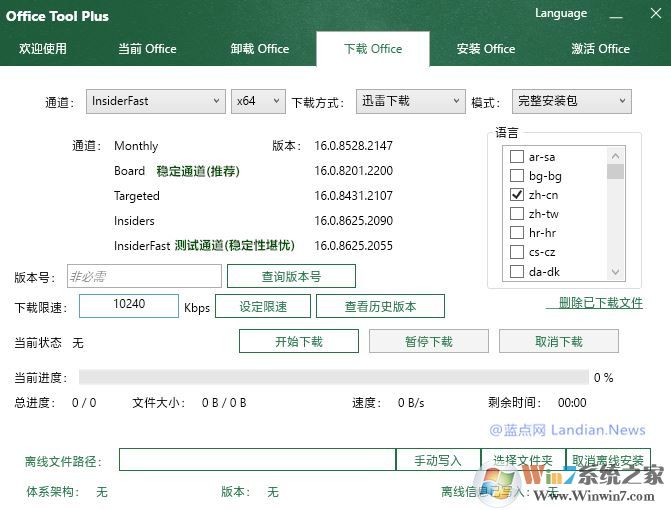Switch to the 卸载 Office tab

[260, 49]
